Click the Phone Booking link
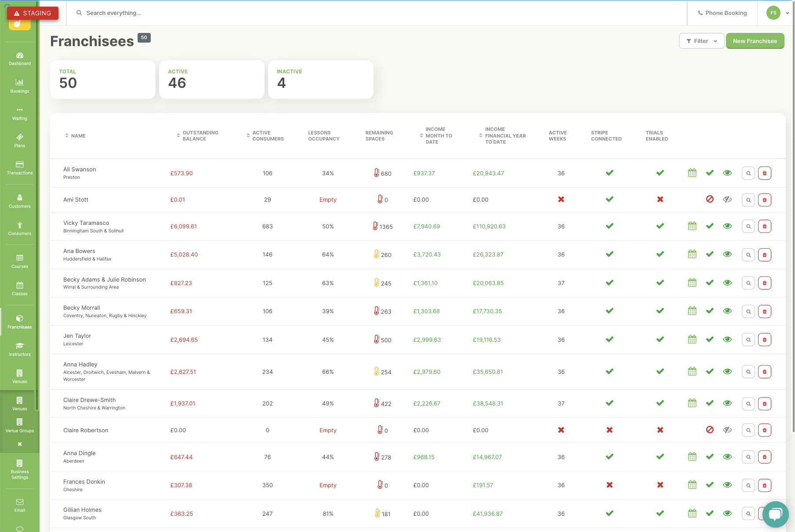 pos(722,13)
